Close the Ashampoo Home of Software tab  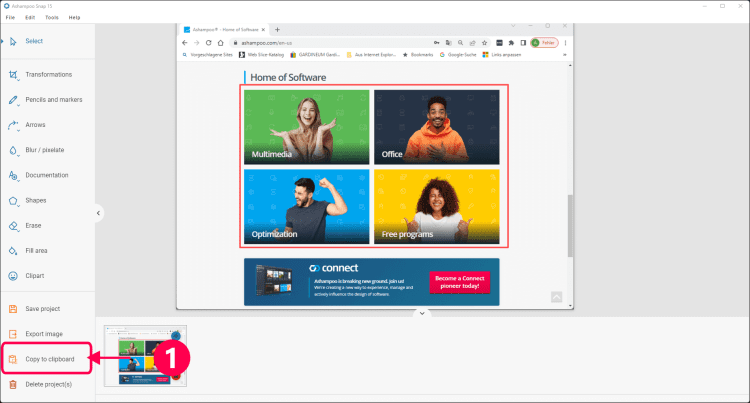(x=263, y=30)
